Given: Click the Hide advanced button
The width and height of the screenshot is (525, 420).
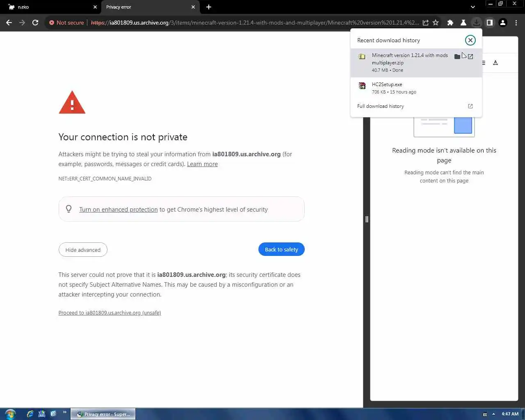Looking at the screenshot, I should (x=83, y=250).
